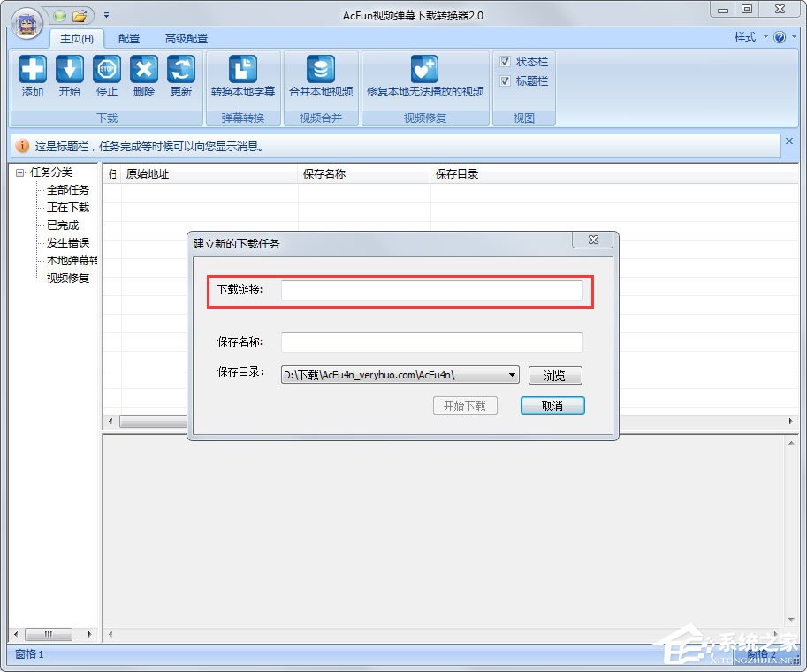
Task: Select 全部任务 in task tree
Action: coord(68,190)
